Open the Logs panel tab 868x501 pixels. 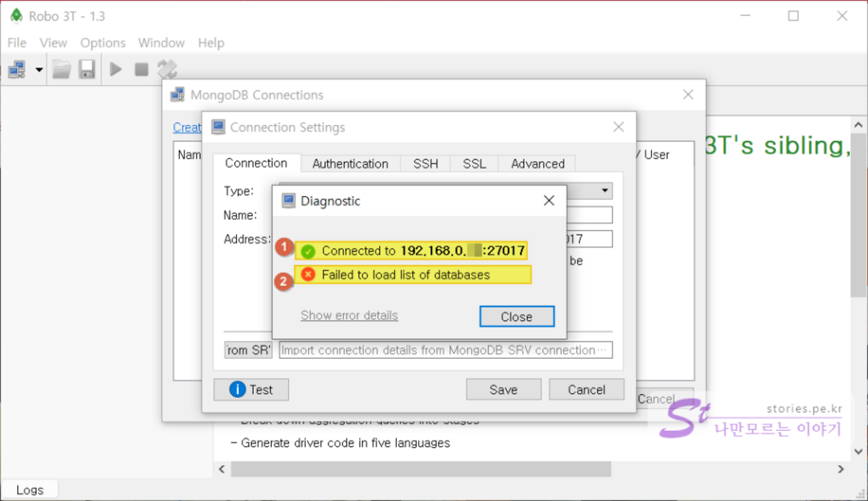(30, 490)
